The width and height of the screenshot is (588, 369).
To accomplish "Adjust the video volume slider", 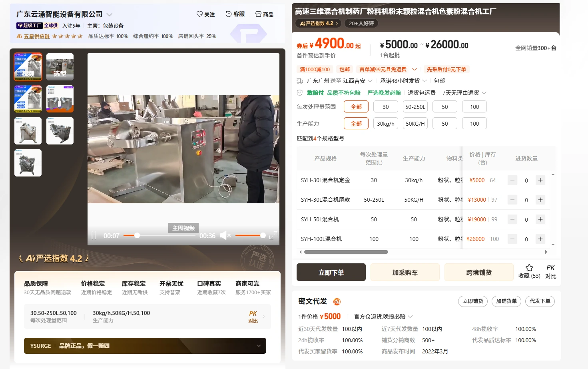I will pyautogui.click(x=250, y=235).
